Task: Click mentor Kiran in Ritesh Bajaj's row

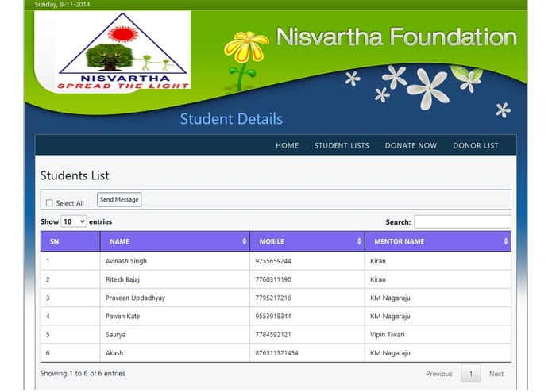Action: point(378,279)
